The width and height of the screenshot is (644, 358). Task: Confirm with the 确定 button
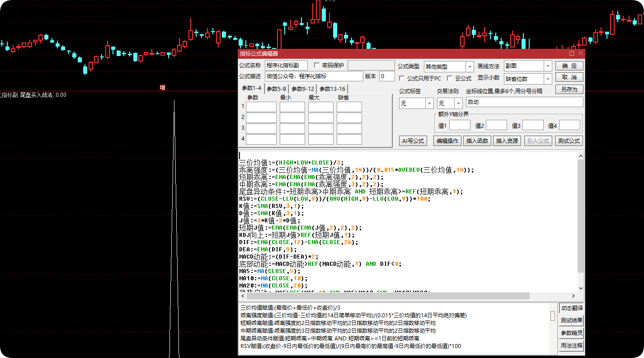click(569, 66)
